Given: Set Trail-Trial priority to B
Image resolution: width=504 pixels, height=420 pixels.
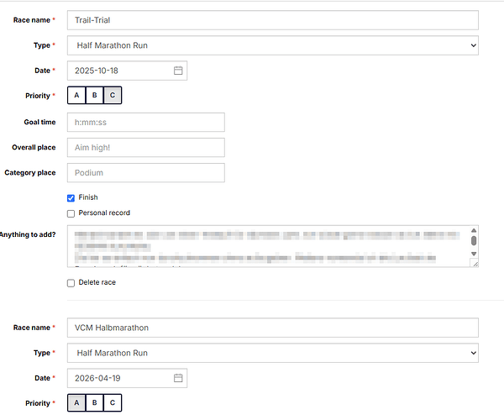Looking at the screenshot, I should [94, 96].
